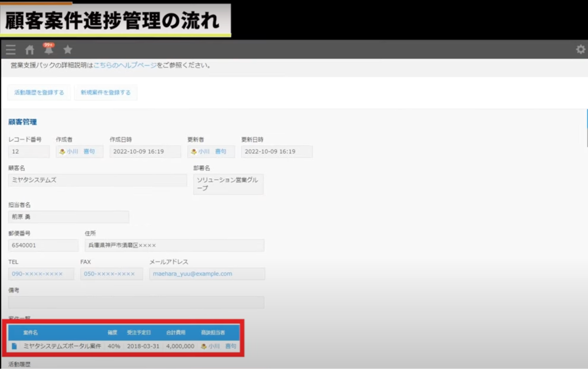Image resolution: width=588 pixels, height=369 pixels.
Task: Click the 案件名 column header
Action: coord(31,333)
